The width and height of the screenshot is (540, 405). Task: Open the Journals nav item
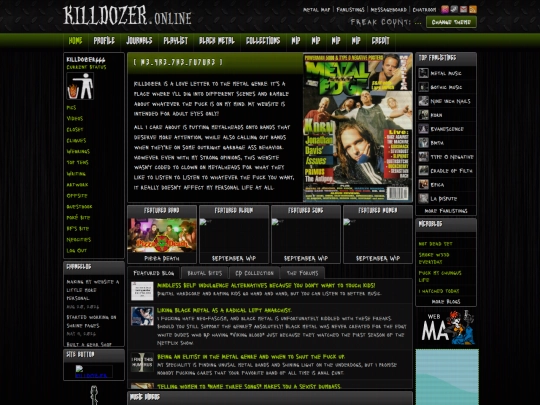[139, 41]
